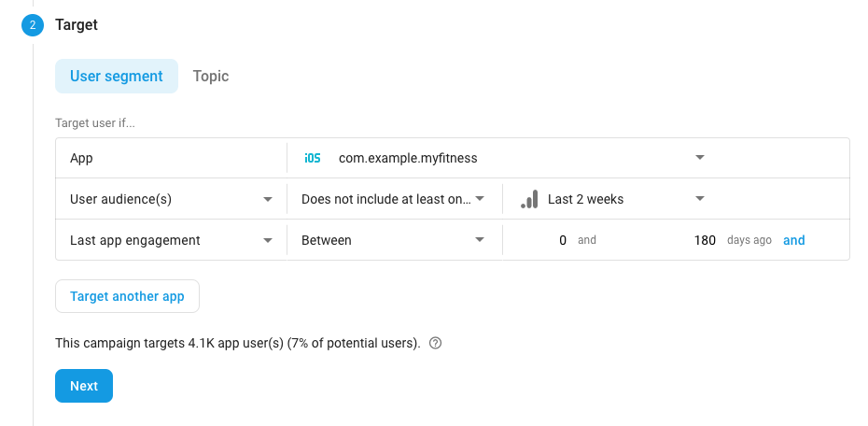Select com.example.myfitness app entry
This screenshot has height=426, width=868.
pyautogui.click(x=408, y=159)
